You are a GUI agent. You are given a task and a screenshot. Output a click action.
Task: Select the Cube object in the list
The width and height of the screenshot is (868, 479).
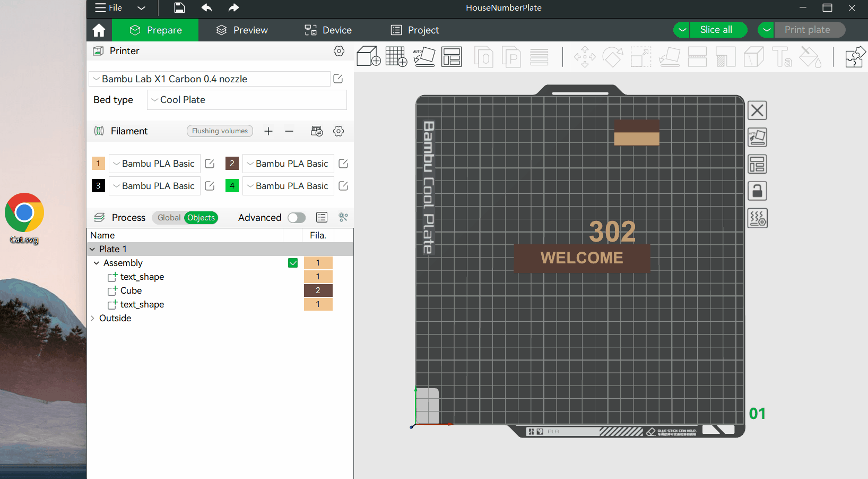pos(131,290)
